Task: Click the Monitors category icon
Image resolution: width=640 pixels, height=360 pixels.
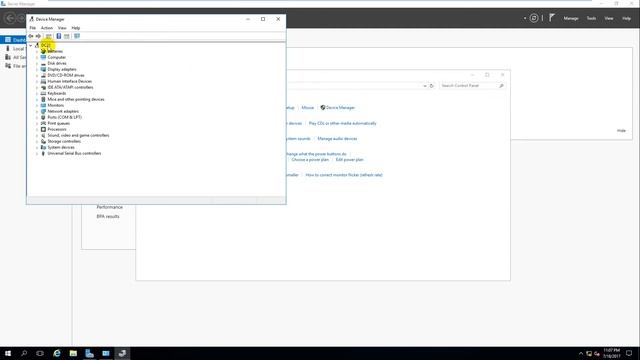Action: click(43, 105)
